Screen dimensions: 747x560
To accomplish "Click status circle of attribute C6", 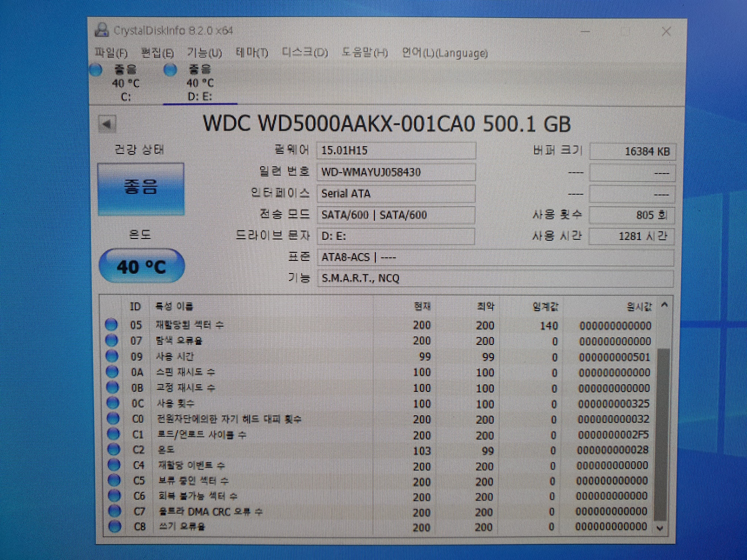I will point(115,496).
